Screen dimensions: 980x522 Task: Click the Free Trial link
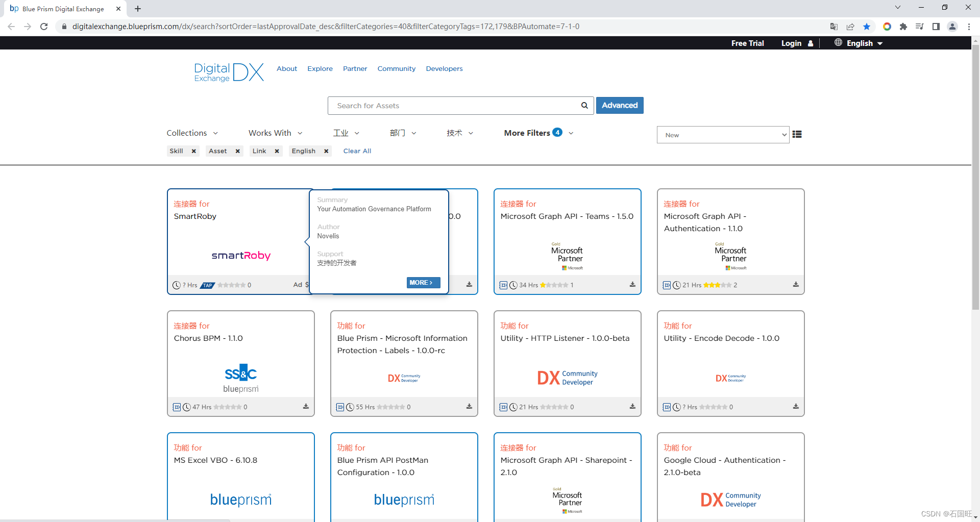click(747, 43)
